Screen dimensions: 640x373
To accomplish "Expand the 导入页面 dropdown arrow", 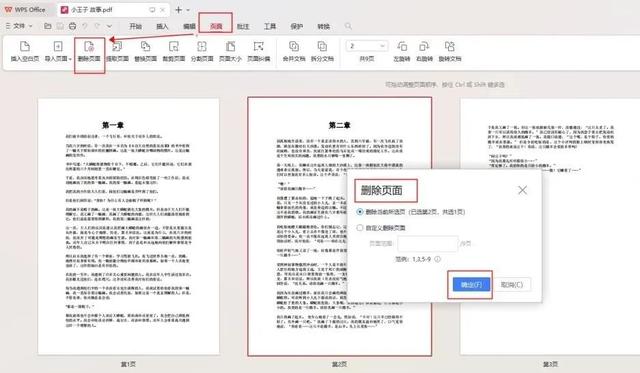I will click(x=70, y=59).
